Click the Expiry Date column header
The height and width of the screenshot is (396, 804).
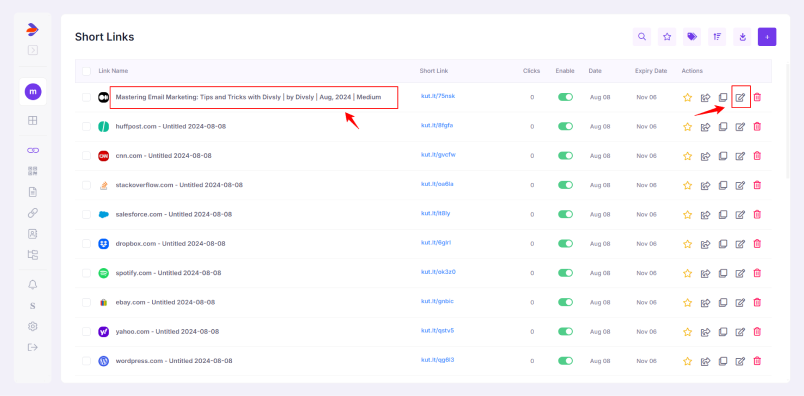[x=651, y=71]
